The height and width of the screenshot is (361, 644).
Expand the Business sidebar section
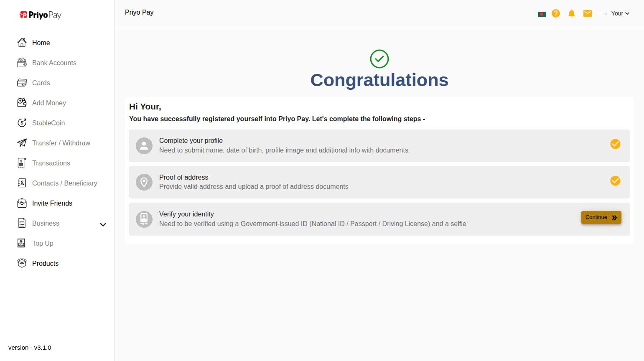[x=46, y=223]
